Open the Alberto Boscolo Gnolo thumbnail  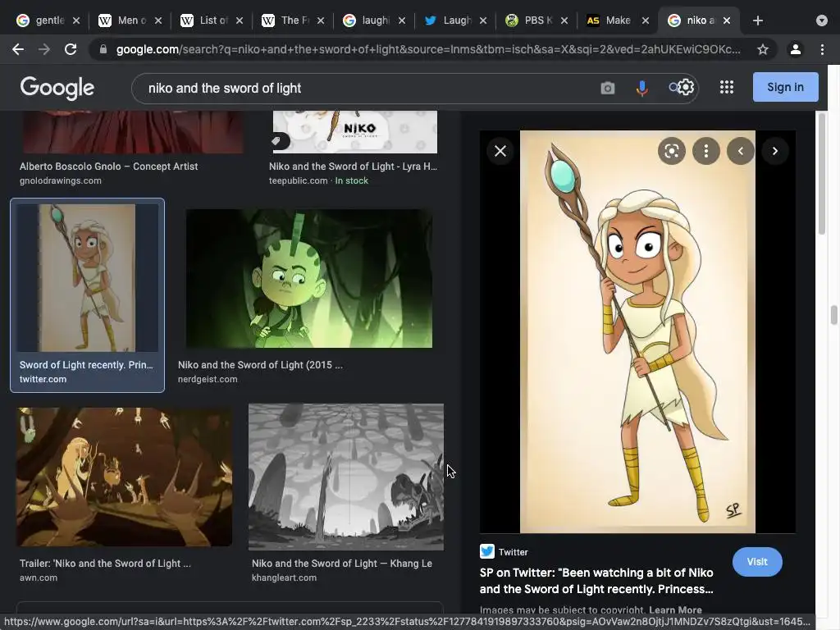click(133, 132)
